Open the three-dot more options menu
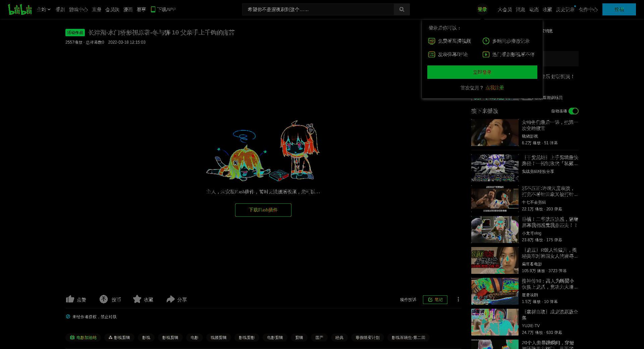Image resolution: width=644 pixels, height=349 pixels. click(x=458, y=299)
